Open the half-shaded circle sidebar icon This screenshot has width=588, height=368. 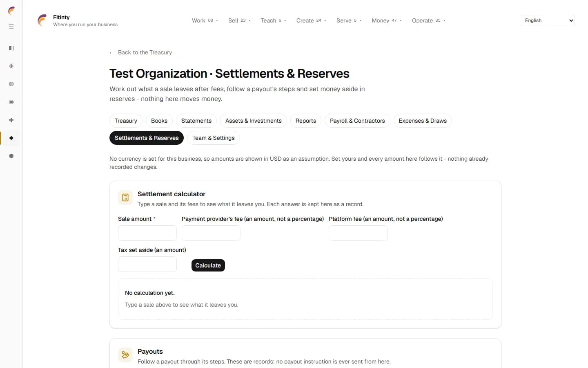pos(11,84)
